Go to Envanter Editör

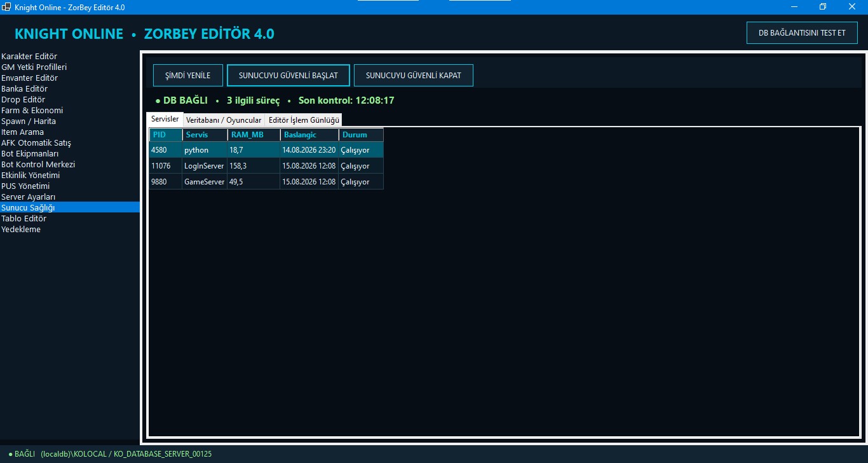tap(70, 78)
